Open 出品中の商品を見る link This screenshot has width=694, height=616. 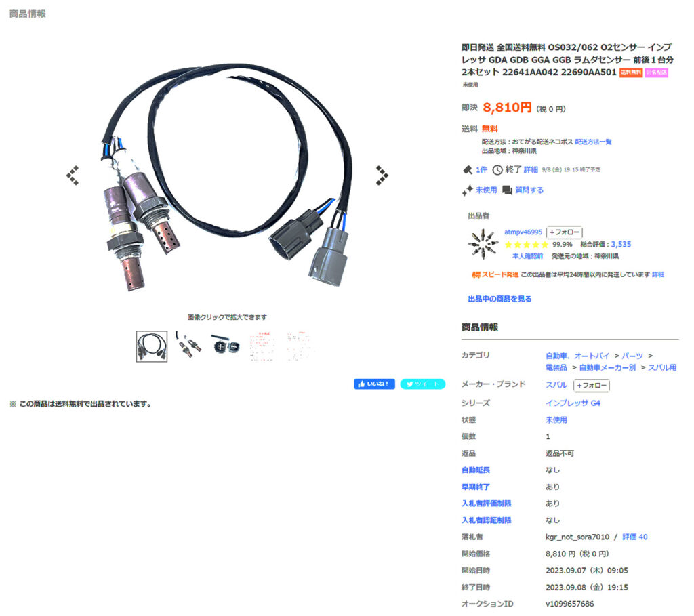(499, 299)
